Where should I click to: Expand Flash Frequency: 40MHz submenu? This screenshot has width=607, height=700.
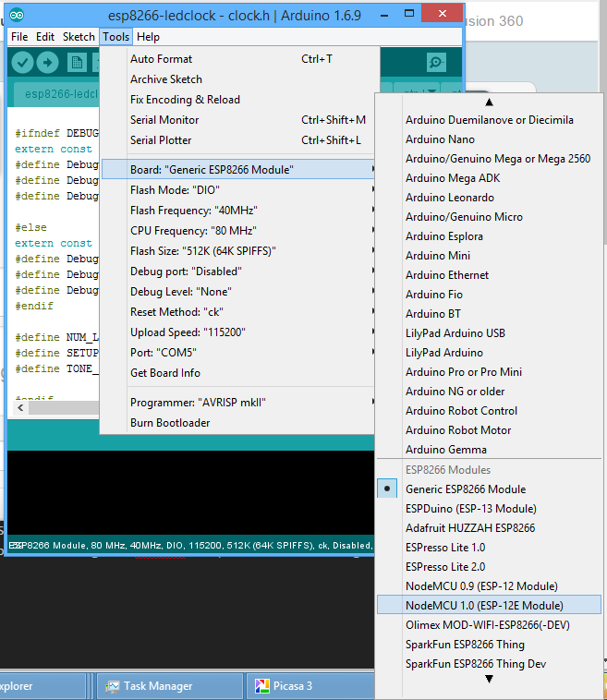click(x=238, y=211)
